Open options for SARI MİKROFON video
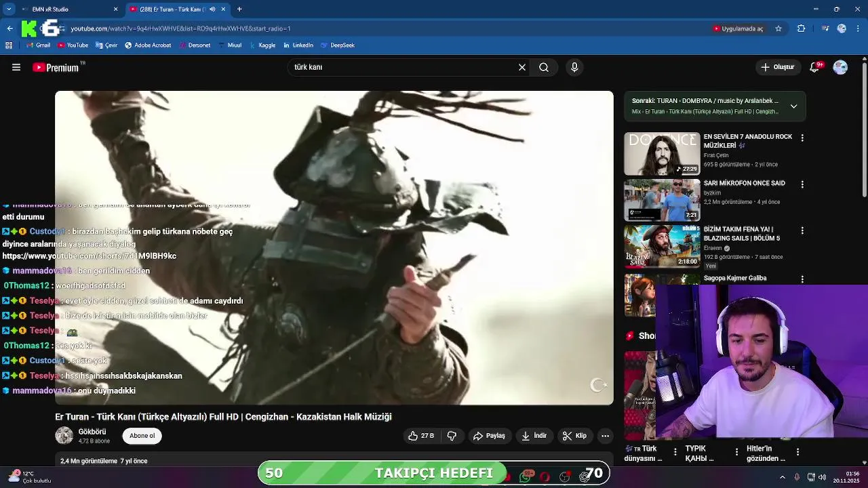This screenshot has width=868, height=488. (x=802, y=184)
